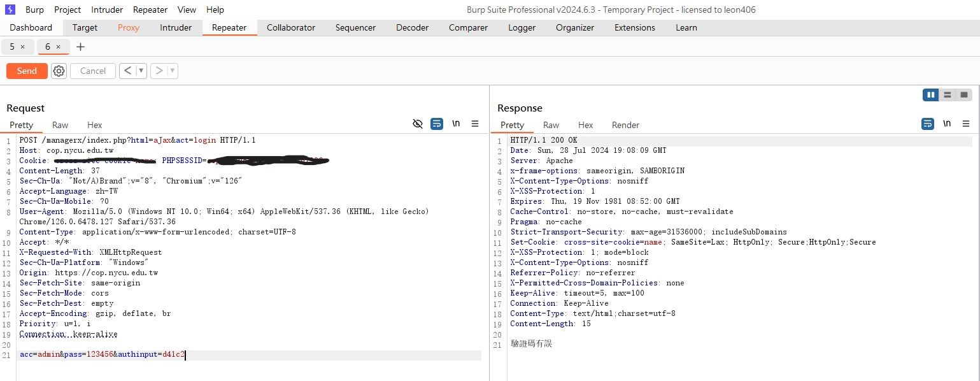Switch to Target tab
Screen dimensions: 980x381
pyautogui.click(x=85, y=27)
